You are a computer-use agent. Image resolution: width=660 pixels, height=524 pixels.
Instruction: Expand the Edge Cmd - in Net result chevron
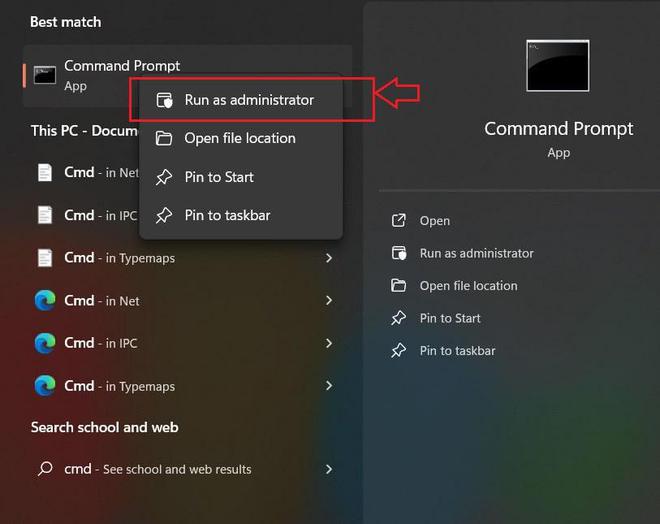tap(329, 301)
